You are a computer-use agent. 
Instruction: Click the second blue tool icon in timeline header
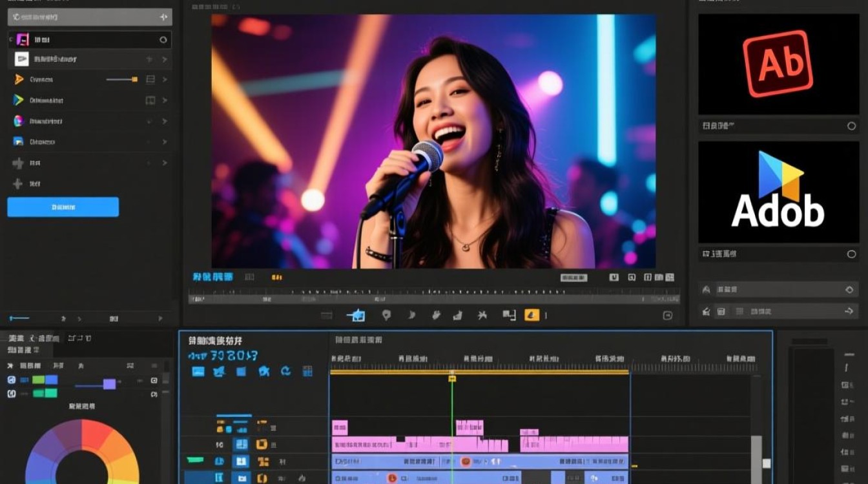pyautogui.click(x=220, y=371)
